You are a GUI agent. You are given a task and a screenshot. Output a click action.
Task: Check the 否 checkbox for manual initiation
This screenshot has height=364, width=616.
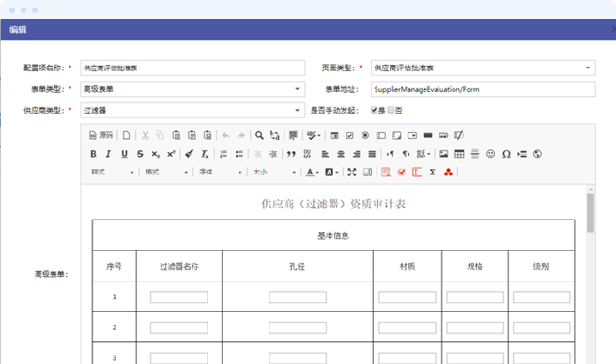click(391, 110)
